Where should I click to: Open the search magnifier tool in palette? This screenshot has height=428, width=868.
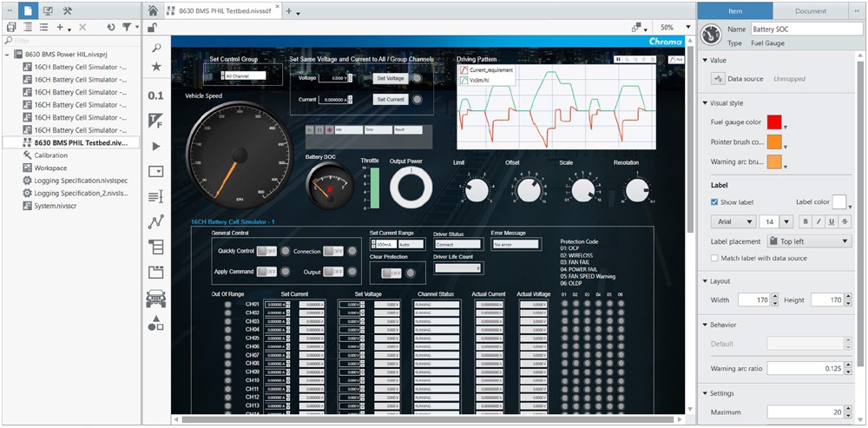[x=155, y=48]
